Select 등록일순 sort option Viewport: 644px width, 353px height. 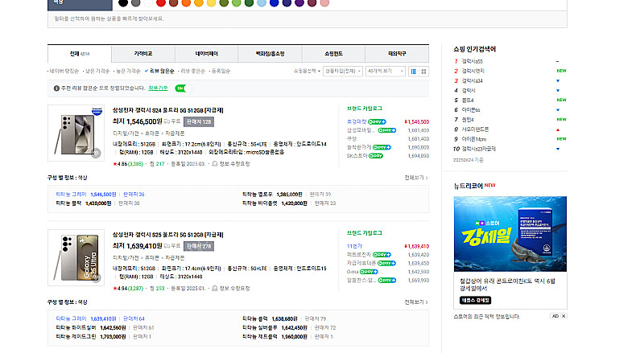pos(220,71)
